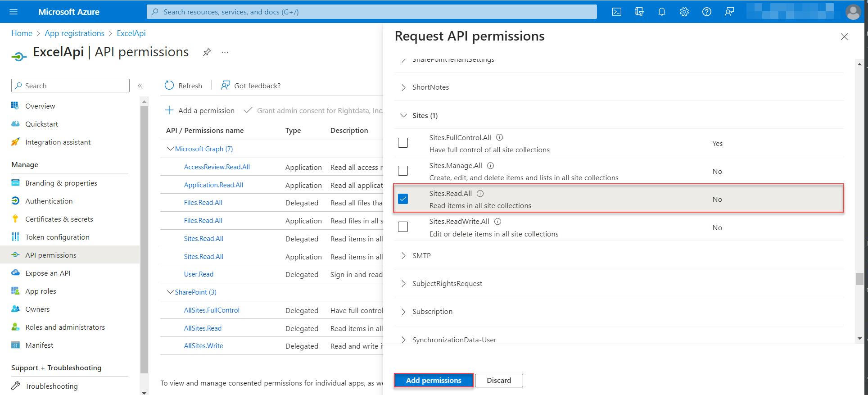Open Cloud Shell from the top bar

[617, 12]
